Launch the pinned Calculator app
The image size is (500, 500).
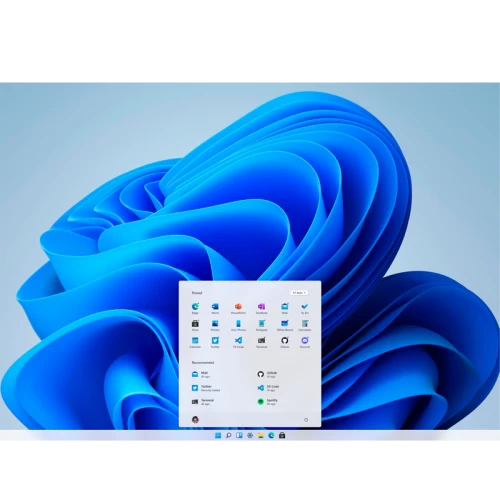305,325
